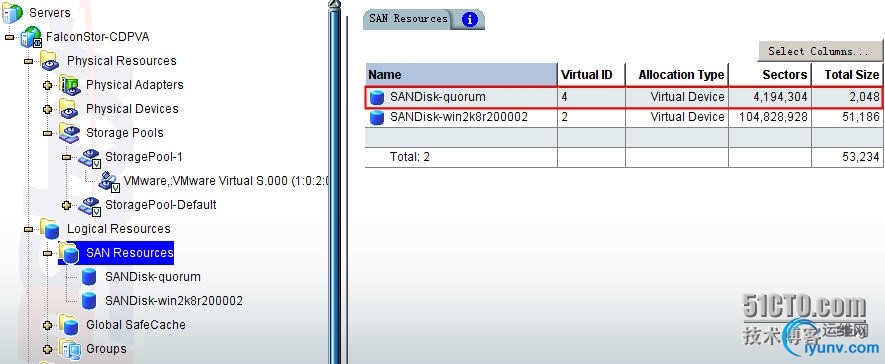This screenshot has width=885, height=364.
Task: Expand the Physical Adapters node
Action: [47, 85]
